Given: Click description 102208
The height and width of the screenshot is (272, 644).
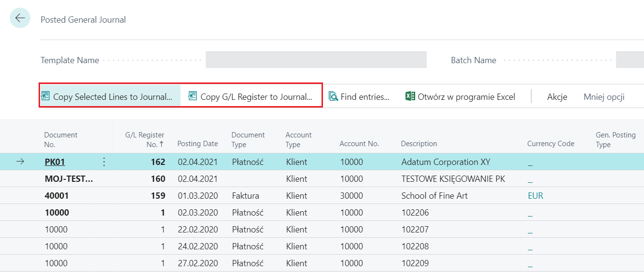Looking at the screenshot, I should 415,246.
